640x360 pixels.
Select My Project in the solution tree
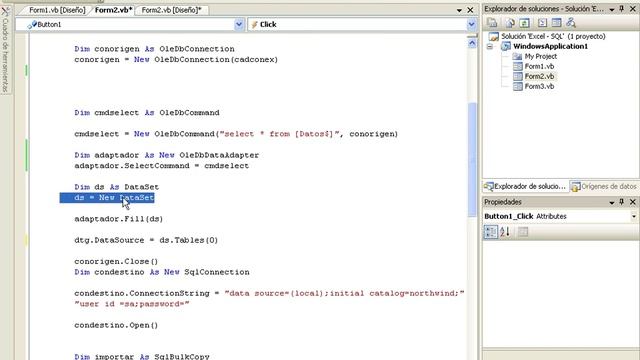click(540, 56)
